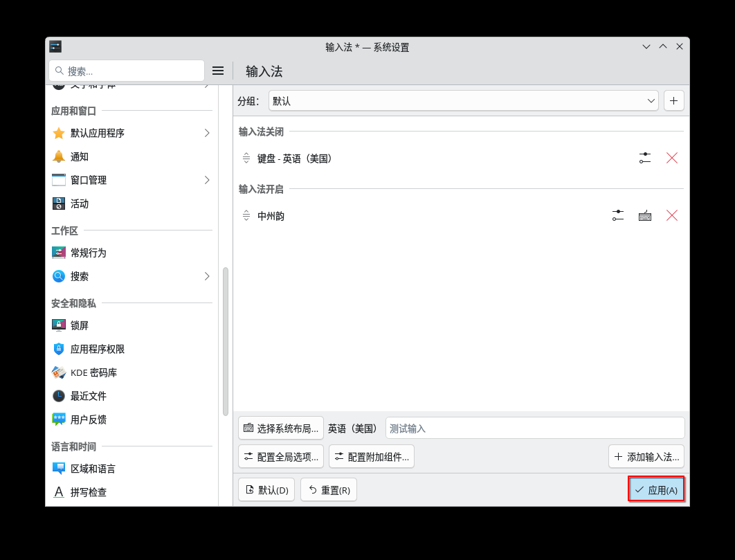Go to 区域和语言 settings
Image resolution: width=735 pixels, height=560 pixels.
tap(93, 469)
